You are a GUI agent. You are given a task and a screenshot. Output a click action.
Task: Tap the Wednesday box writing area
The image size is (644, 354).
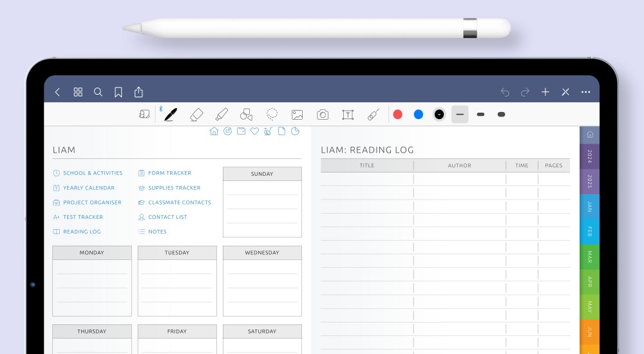(x=263, y=288)
